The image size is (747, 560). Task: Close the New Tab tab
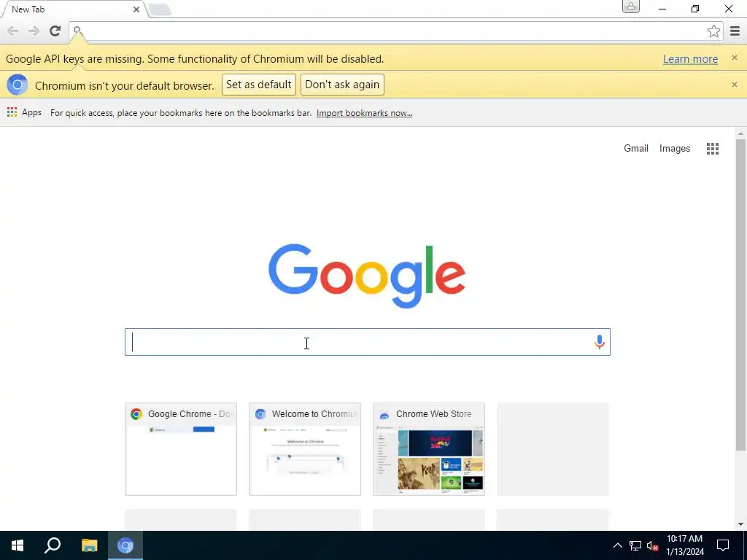tap(136, 9)
